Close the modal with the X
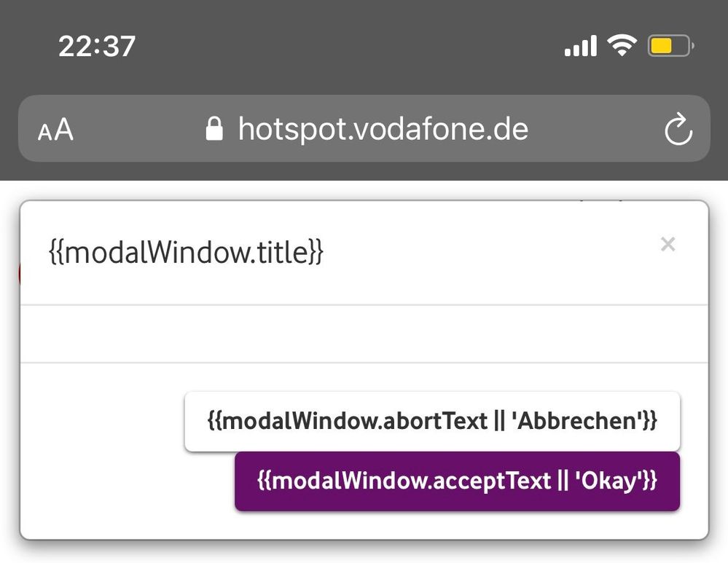 tap(668, 244)
